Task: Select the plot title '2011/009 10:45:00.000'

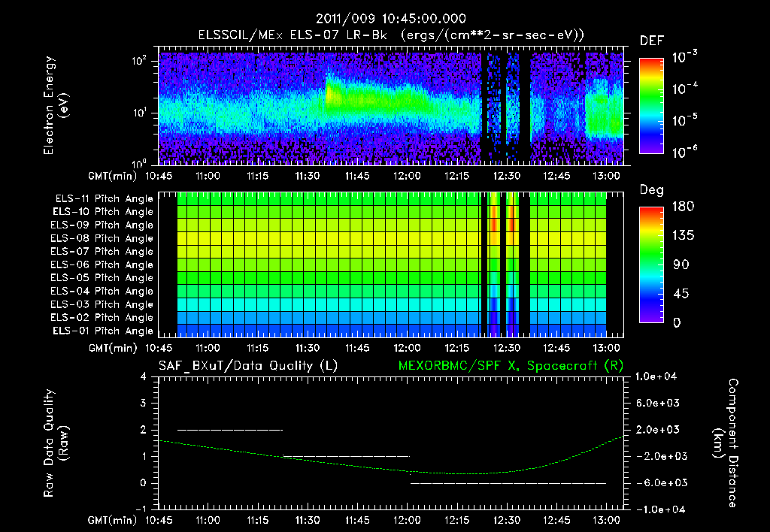Action: pos(390,19)
